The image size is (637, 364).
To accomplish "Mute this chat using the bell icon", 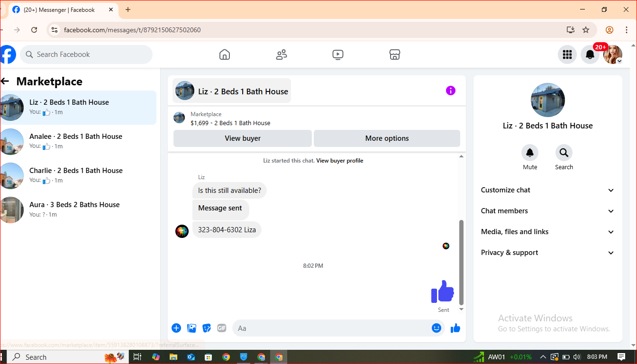I will pos(530,153).
